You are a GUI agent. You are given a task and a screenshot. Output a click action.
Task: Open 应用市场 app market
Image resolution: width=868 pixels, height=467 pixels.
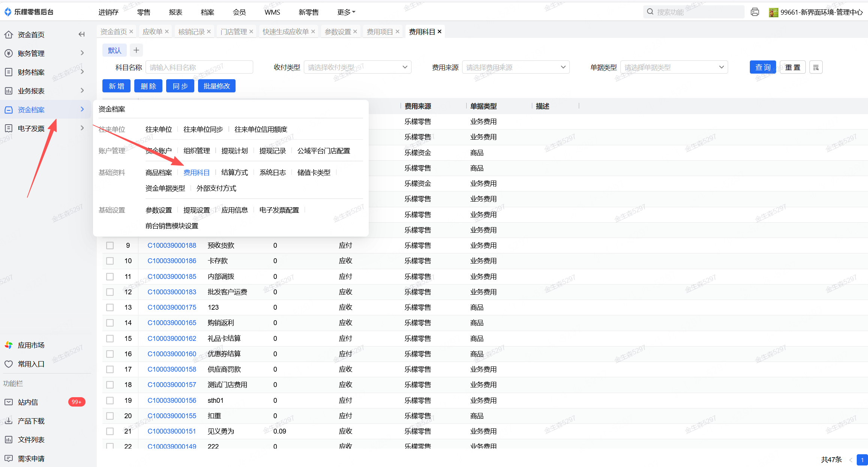tap(31, 345)
